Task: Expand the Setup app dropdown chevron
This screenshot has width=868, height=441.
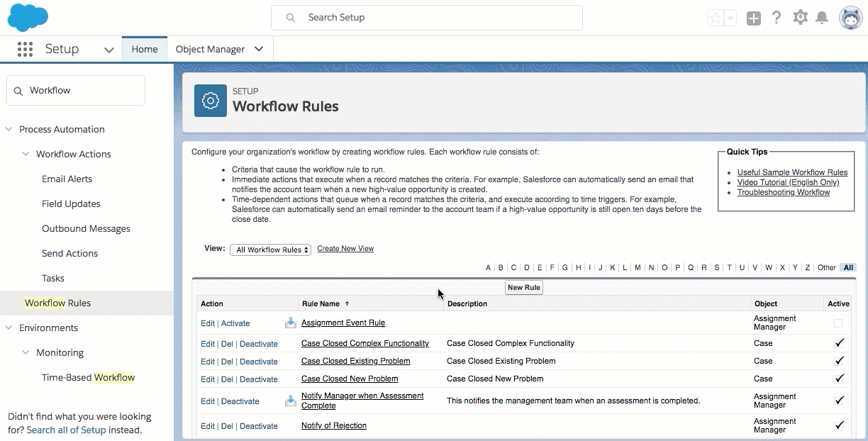Action: [x=108, y=50]
